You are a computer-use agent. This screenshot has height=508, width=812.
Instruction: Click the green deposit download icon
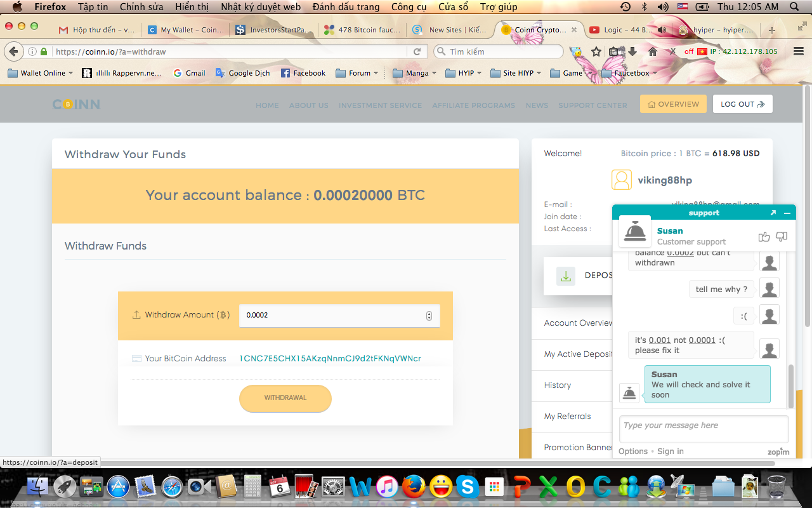(x=566, y=276)
